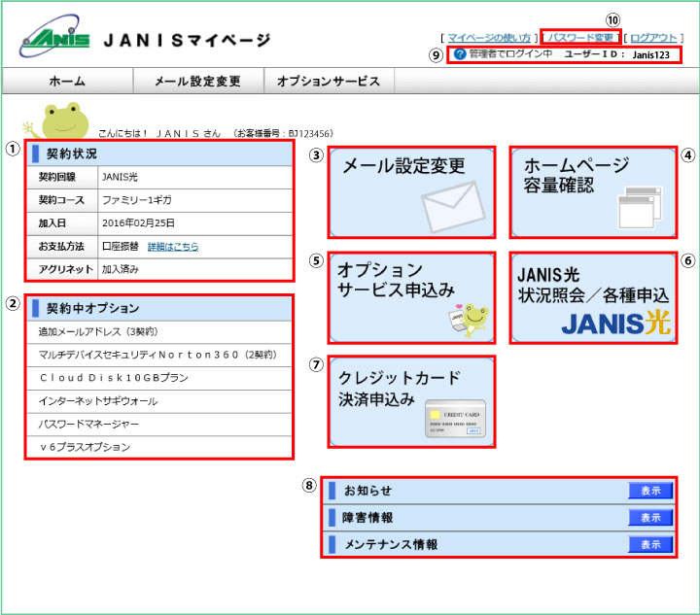The image size is (700, 615).
Task: Click the インターネットサギウォール row
Action: (159, 401)
